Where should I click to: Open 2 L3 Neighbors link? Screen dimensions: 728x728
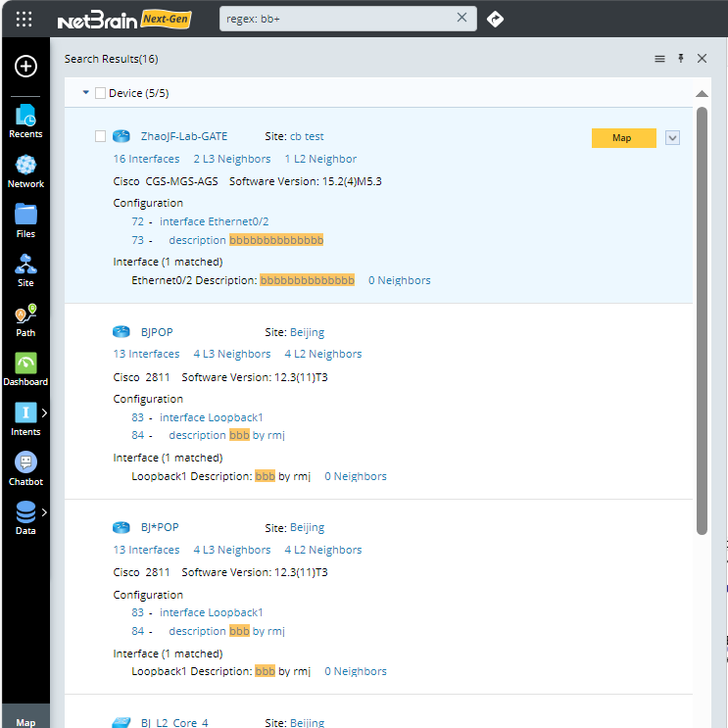[x=231, y=159]
